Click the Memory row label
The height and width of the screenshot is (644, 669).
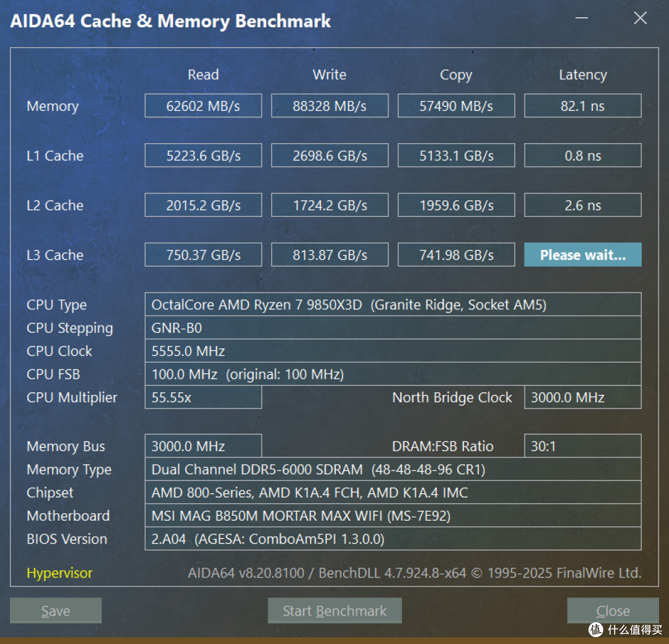click(x=53, y=107)
